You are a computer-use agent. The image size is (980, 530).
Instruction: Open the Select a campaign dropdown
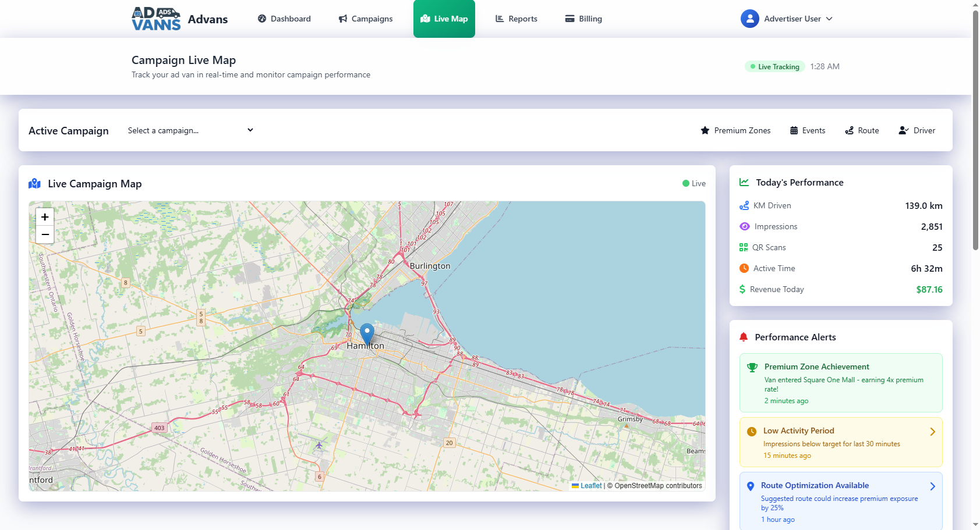point(190,131)
